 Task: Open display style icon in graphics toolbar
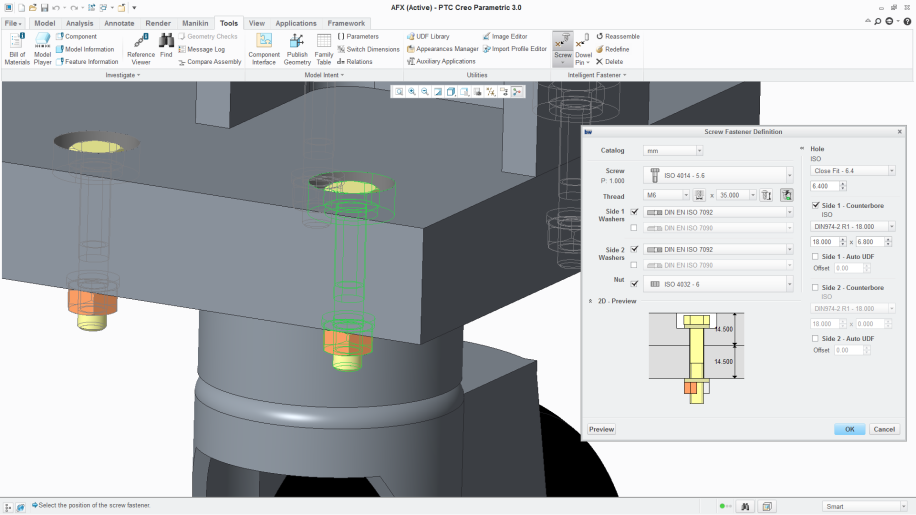coord(451,92)
